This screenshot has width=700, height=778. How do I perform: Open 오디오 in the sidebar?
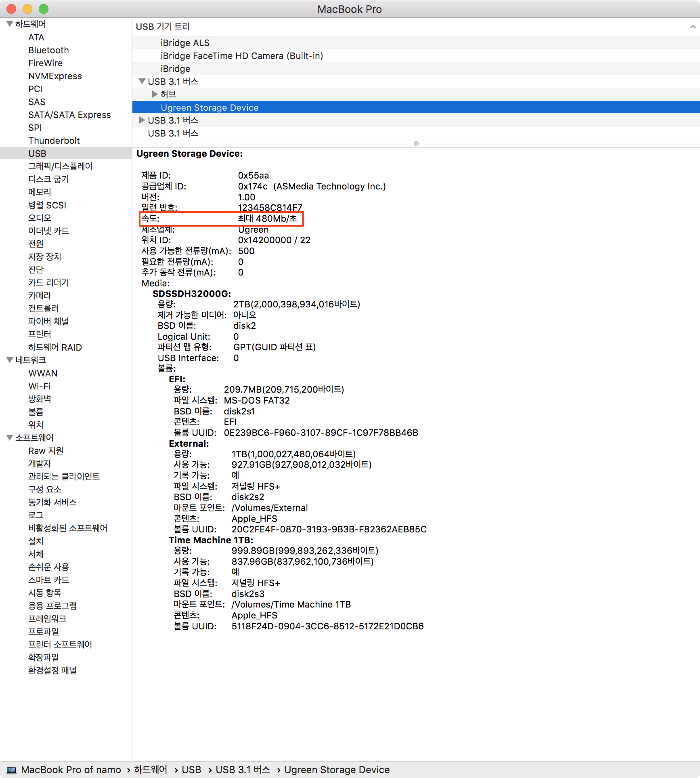tap(40, 218)
